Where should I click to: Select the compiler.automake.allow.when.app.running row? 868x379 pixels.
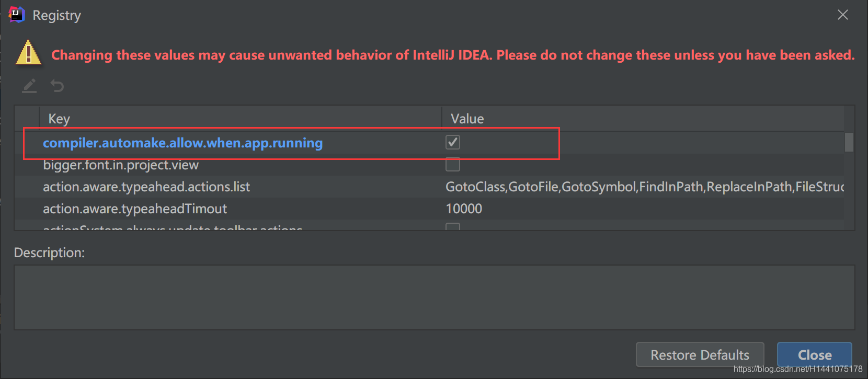tap(182, 143)
